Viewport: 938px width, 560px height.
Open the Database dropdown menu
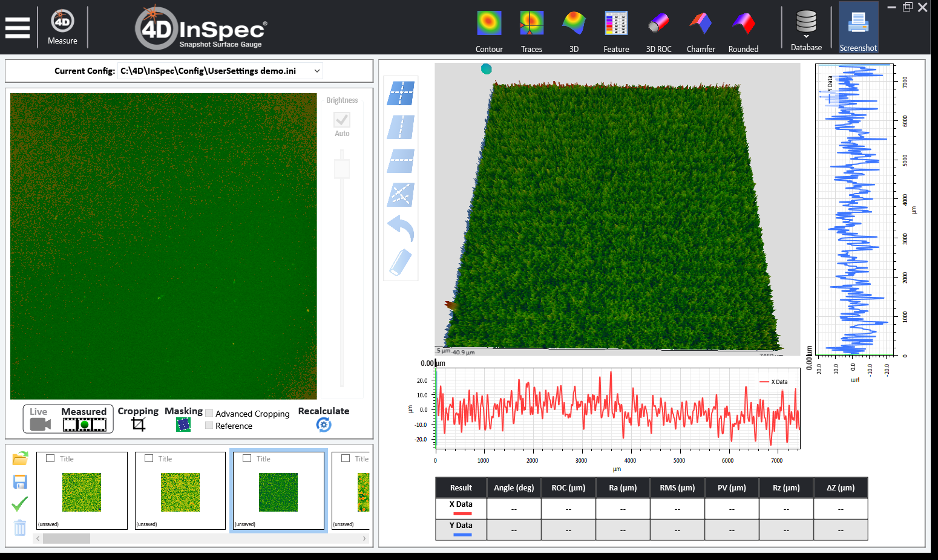click(x=806, y=30)
